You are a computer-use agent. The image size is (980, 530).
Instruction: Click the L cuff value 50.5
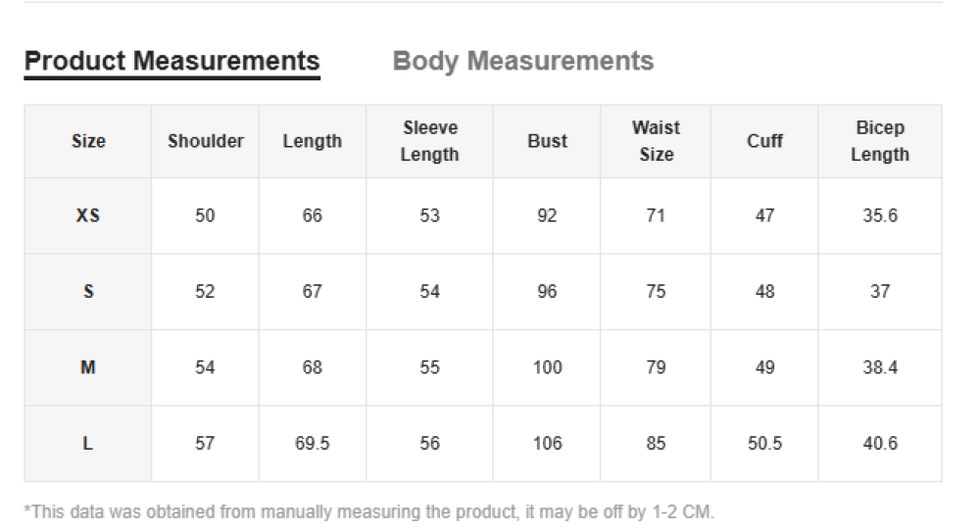click(764, 444)
